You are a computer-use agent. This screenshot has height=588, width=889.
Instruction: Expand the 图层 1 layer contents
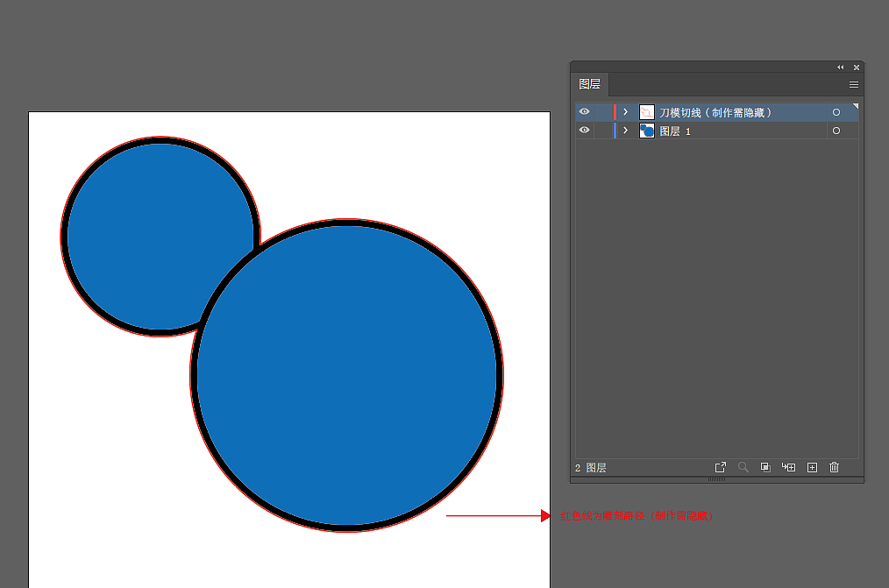coord(625,131)
